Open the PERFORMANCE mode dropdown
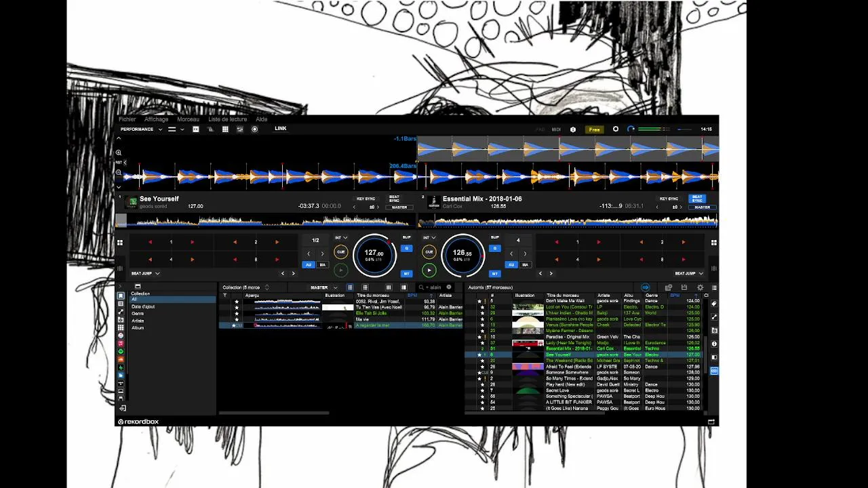 [x=142, y=129]
